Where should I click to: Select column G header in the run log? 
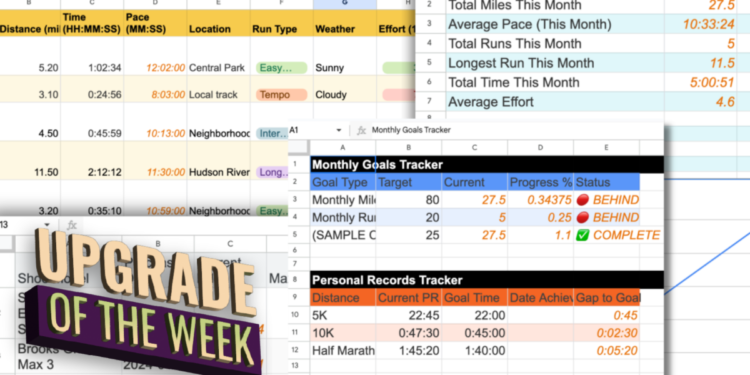[345, 4]
